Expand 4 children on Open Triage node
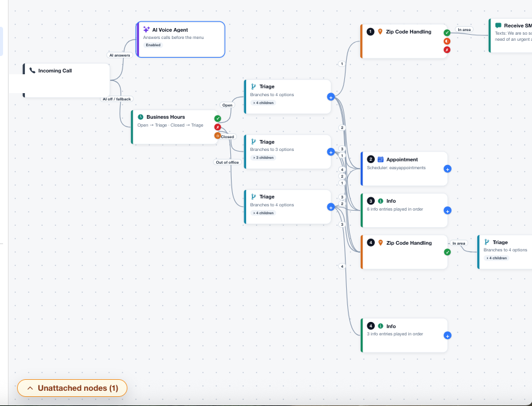The height and width of the screenshot is (406, 532). tap(263, 103)
